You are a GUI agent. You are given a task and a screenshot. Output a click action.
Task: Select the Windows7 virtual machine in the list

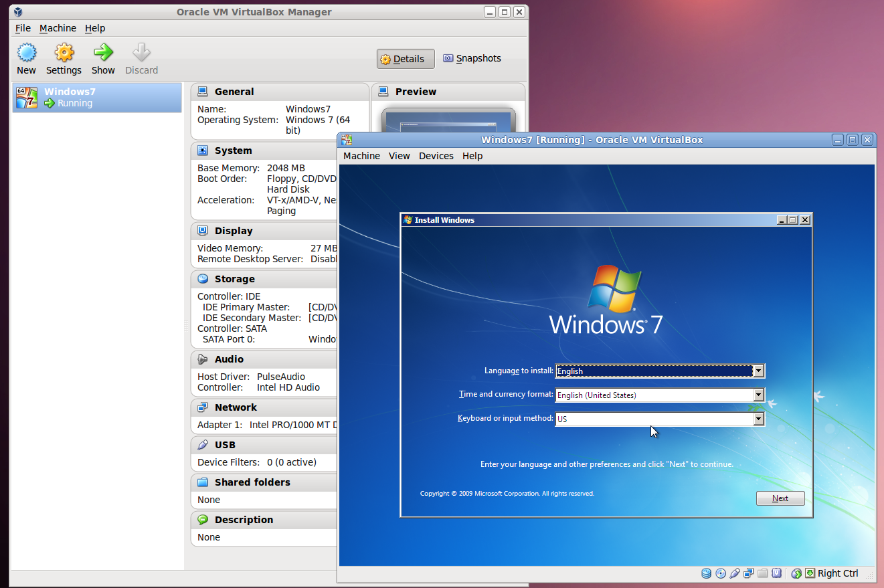97,98
